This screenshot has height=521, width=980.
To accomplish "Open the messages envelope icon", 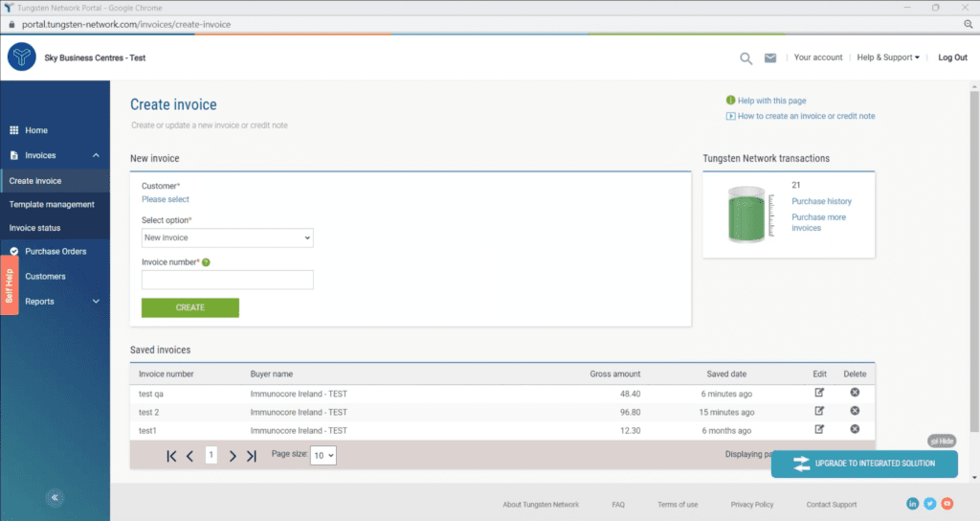I will click(770, 57).
